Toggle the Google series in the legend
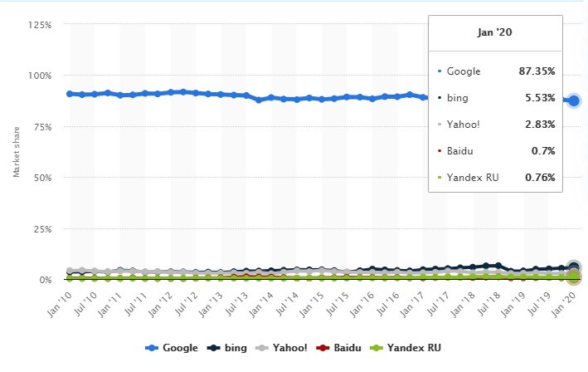Image resolution: width=588 pixels, height=372 pixels. (173, 348)
